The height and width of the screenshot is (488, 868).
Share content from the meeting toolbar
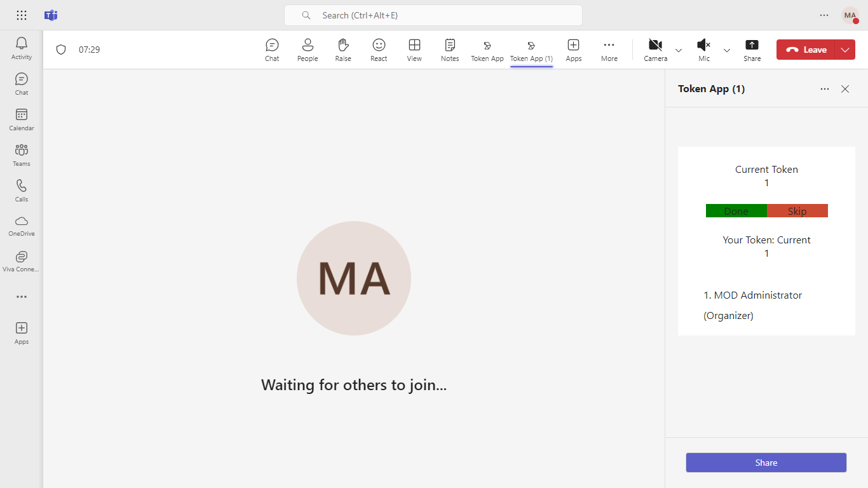pyautogui.click(x=752, y=50)
